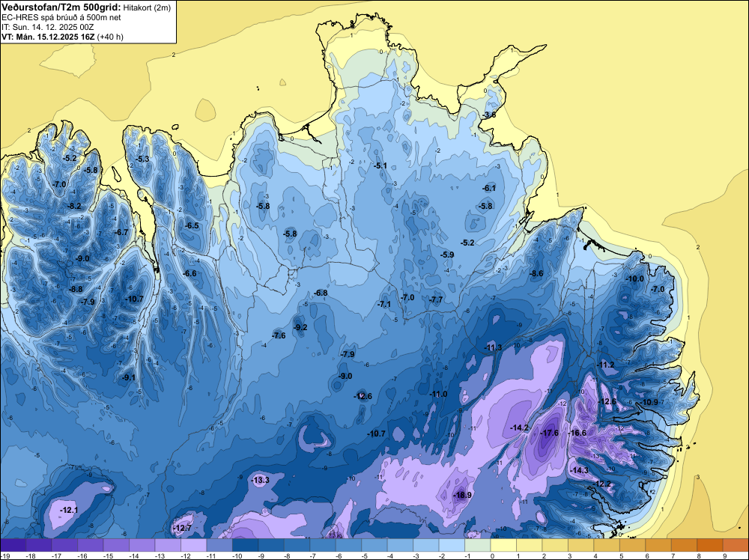This screenshot has height=560, width=749.
Task: Click the 'EC-HRES spá brúuð á 500m net' line
Action: pyautogui.click(x=61, y=17)
